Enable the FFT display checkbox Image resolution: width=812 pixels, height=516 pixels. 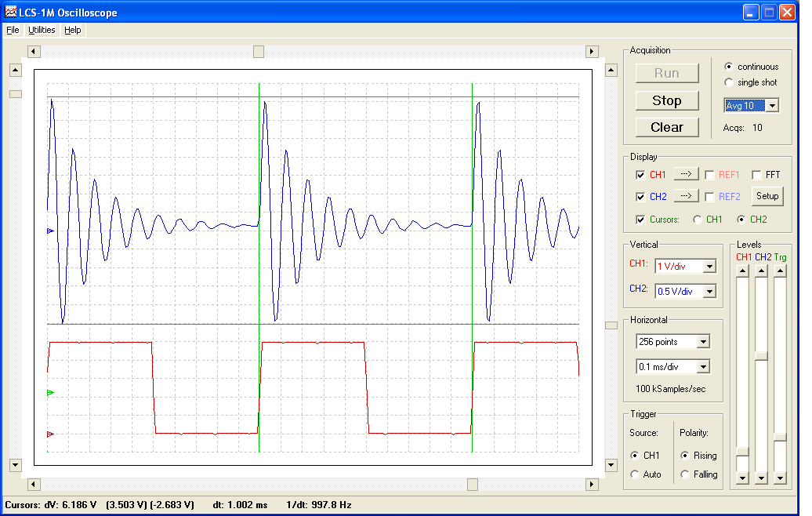click(756, 174)
